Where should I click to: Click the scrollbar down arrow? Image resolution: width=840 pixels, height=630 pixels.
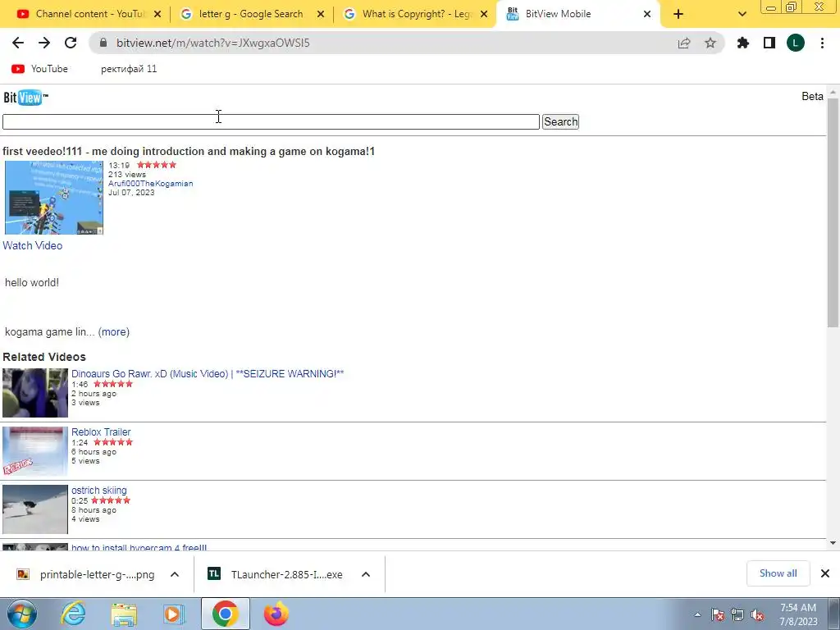[x=833, y=543]
